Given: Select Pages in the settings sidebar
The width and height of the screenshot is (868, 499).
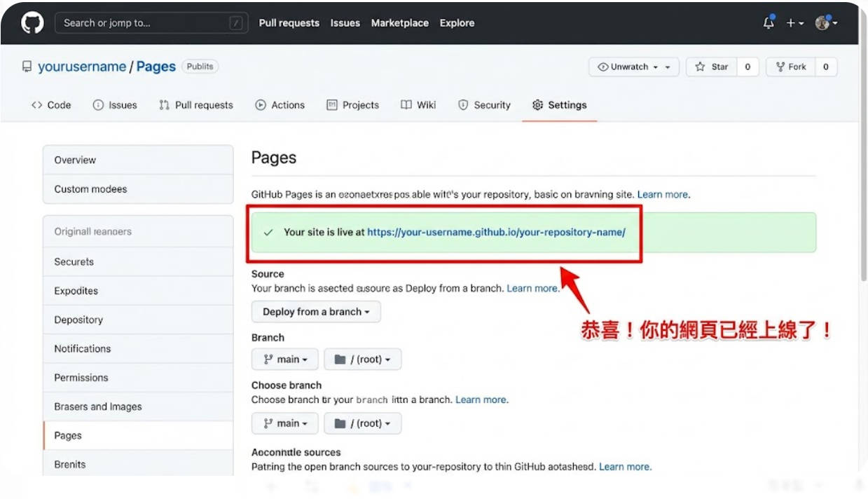Looking at the screenshot, I should 67,435.
